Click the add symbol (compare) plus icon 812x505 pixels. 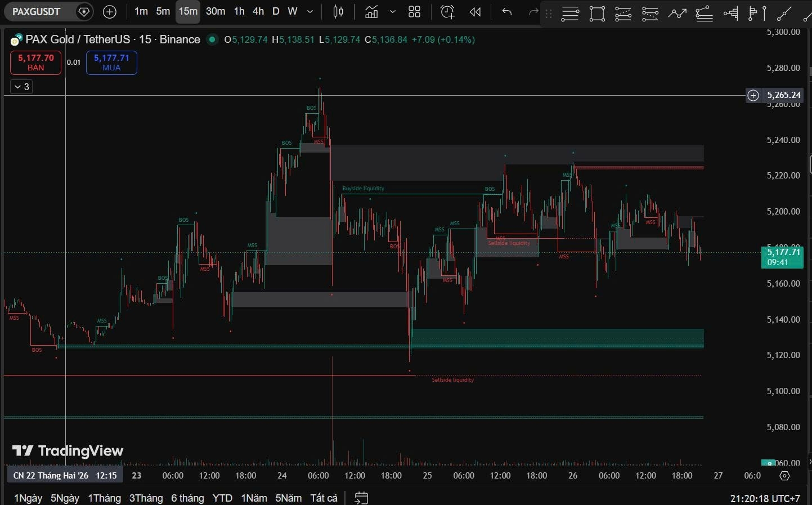(110, 11)
